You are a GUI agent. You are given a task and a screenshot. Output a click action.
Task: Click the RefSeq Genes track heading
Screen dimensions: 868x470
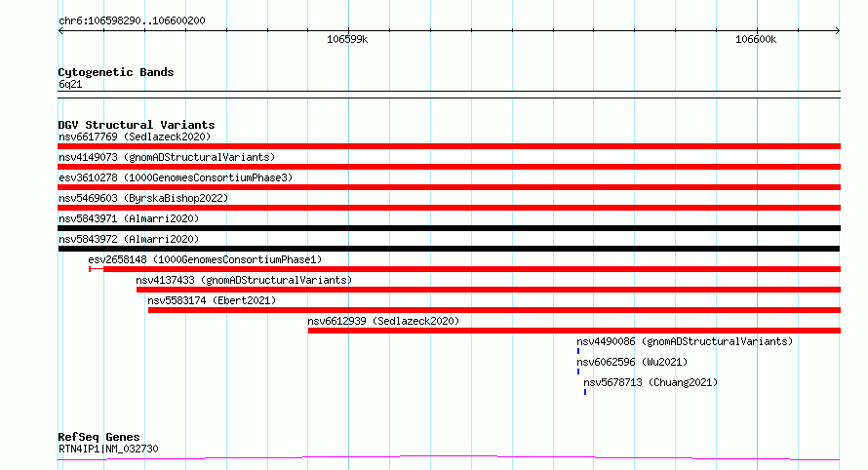click(x=99, y=437)
